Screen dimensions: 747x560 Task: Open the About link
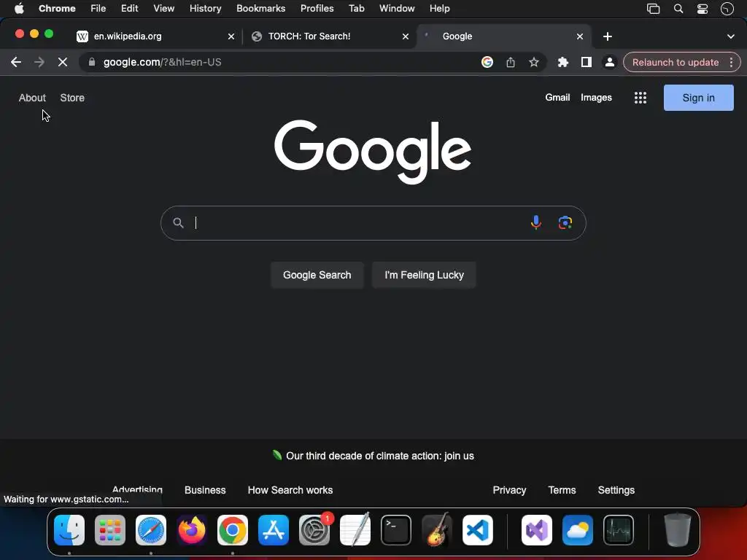(32, 98)
